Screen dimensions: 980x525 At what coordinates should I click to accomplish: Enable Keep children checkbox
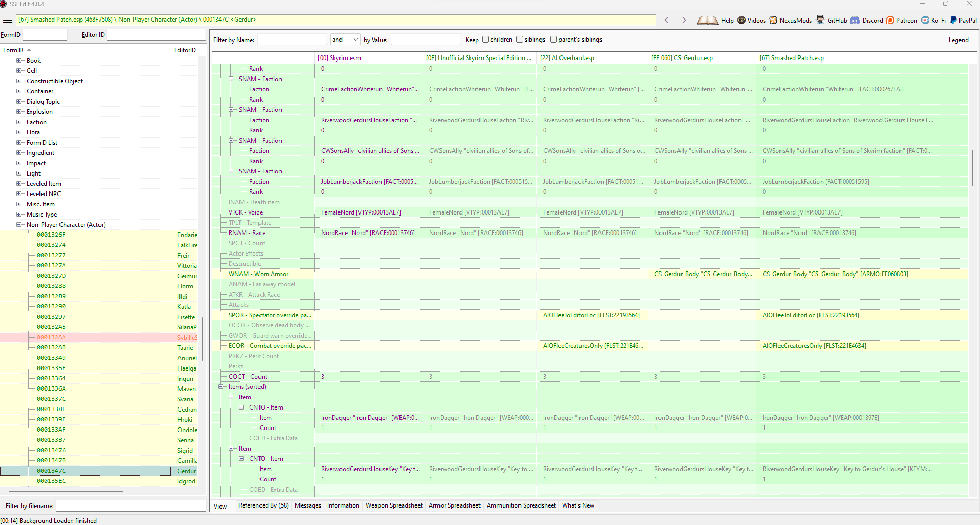click(485, 40)
